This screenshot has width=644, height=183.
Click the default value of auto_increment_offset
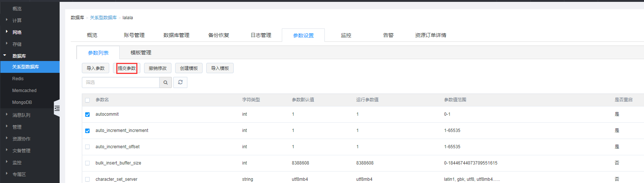293,147
